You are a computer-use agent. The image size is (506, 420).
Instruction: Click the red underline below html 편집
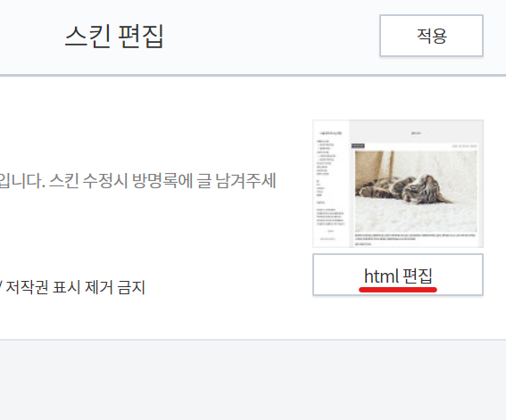click(398, 290)
